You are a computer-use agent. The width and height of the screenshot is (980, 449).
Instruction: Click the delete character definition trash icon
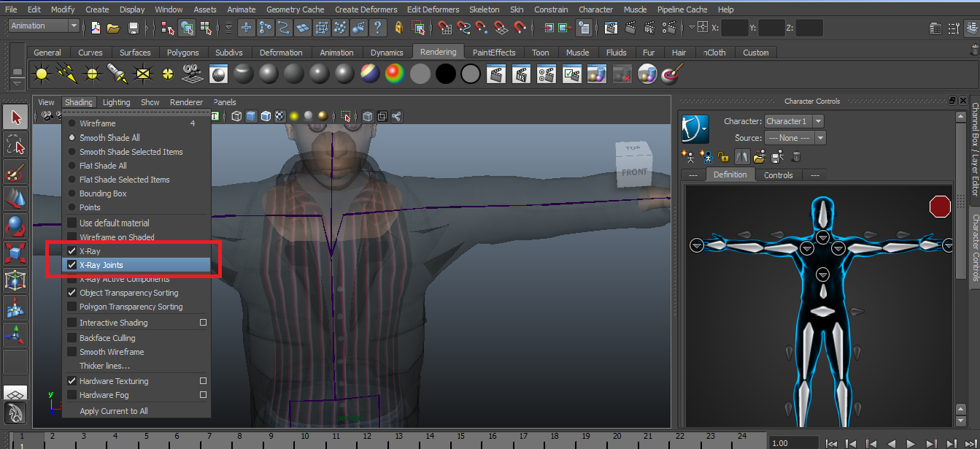(795, 156)
